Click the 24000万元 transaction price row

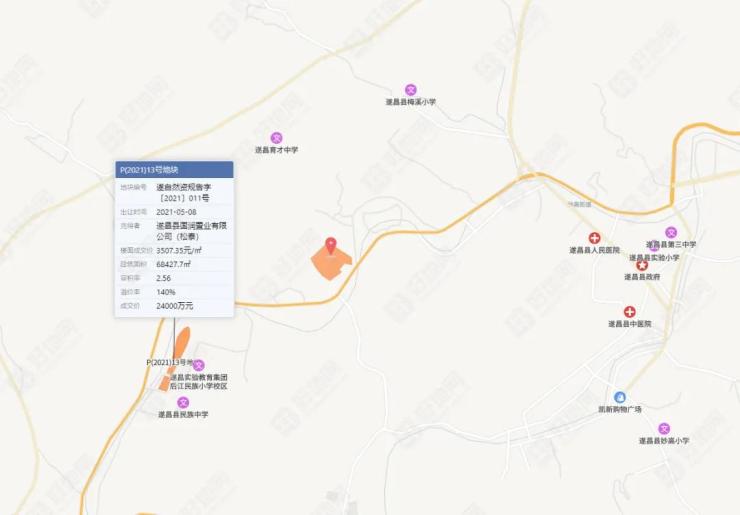[174, 306]
